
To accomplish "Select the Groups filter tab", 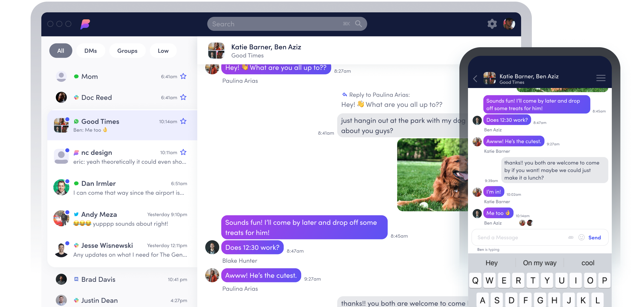I will [x=127, y=51].
